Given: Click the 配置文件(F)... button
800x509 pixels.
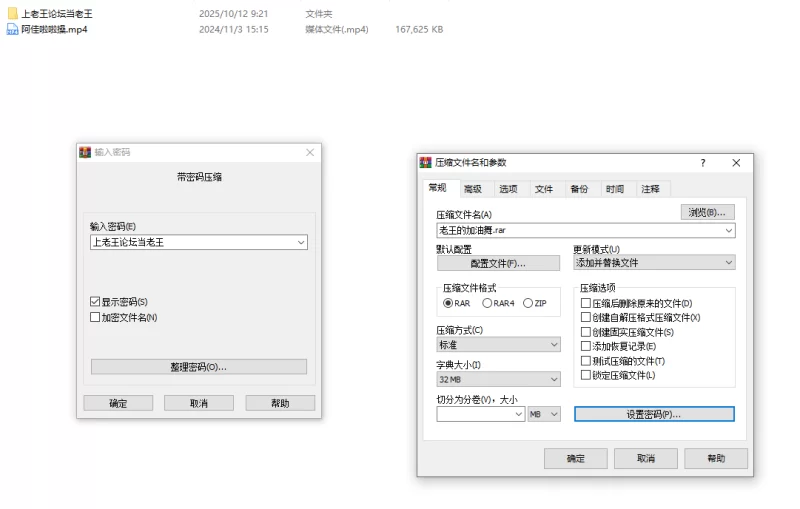Looking at the screenshot, I should click(498, 264).
